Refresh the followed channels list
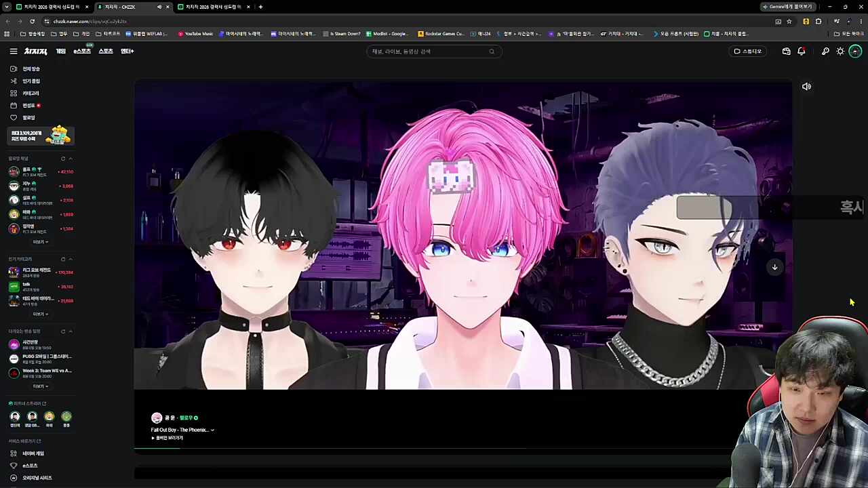Screen dimensions: 868x488 (x=63, y=159)
